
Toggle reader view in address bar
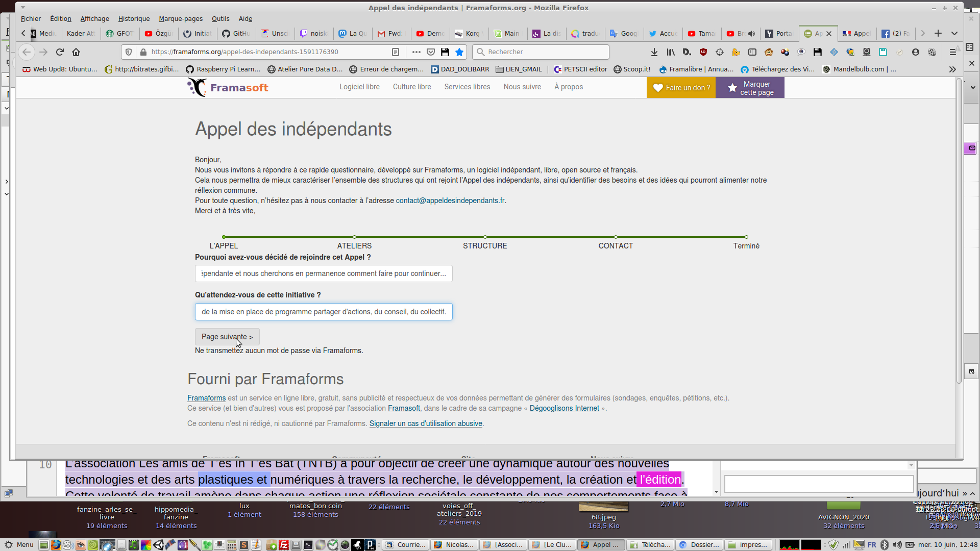pos(396,52)
